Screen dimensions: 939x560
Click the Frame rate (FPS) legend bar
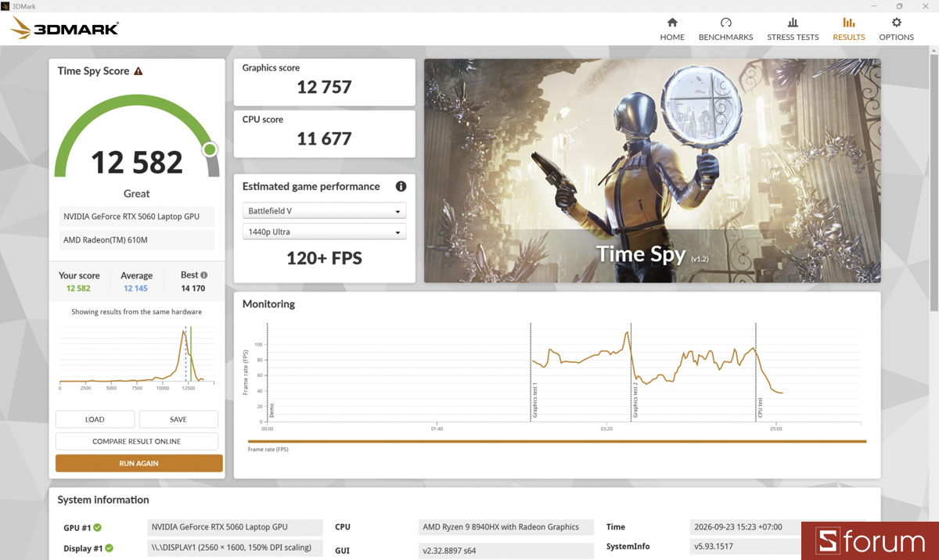[x=557, y=442]
